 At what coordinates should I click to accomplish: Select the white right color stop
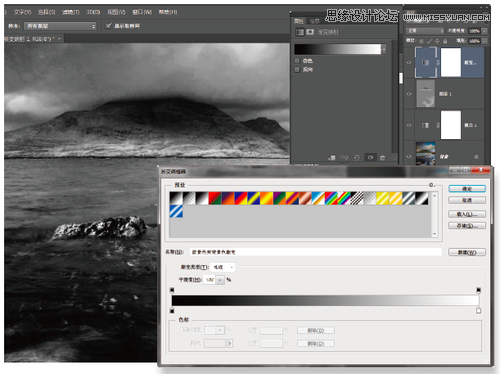(478, 310)
